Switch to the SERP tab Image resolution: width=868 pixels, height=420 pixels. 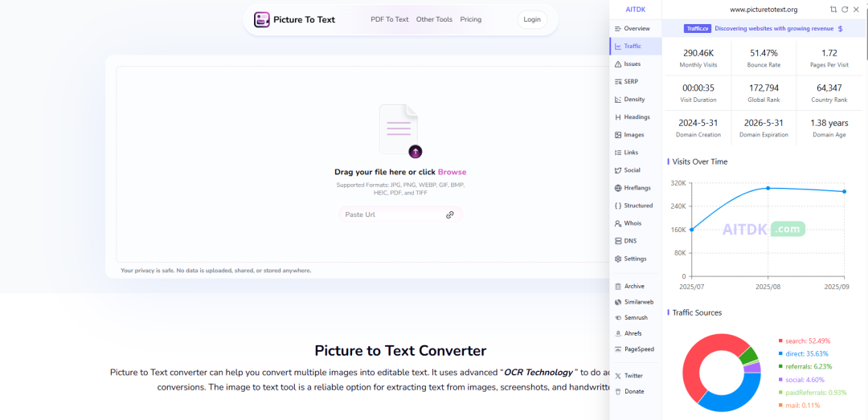[x=635, y=81]
